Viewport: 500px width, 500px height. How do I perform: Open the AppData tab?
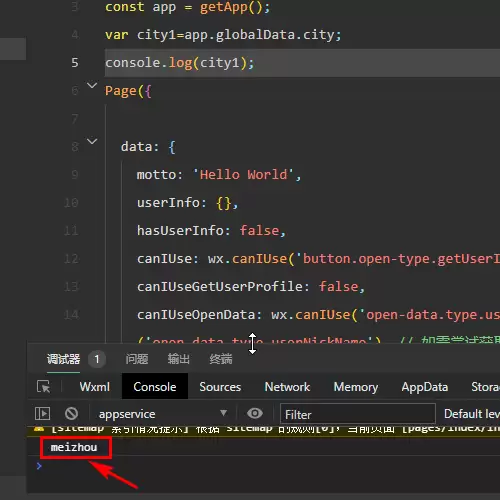click(x=425, y=387)
